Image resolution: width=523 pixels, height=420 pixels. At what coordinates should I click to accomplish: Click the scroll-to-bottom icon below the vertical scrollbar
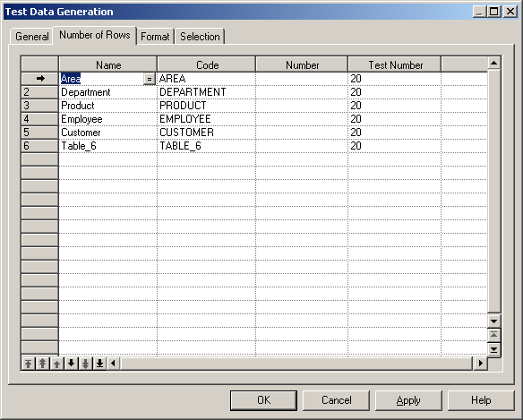(x=493, y=349)
